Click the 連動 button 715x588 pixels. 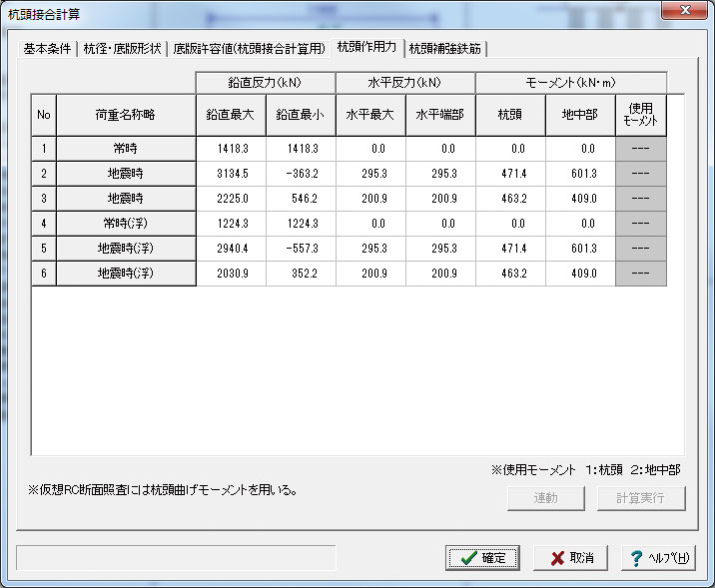[546, 498]
